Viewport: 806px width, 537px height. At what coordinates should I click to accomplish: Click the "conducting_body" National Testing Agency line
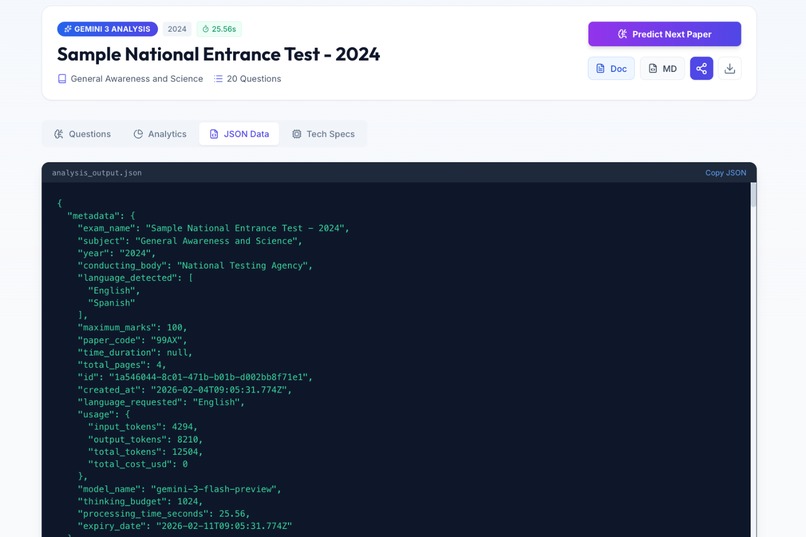tap(195, 266)
